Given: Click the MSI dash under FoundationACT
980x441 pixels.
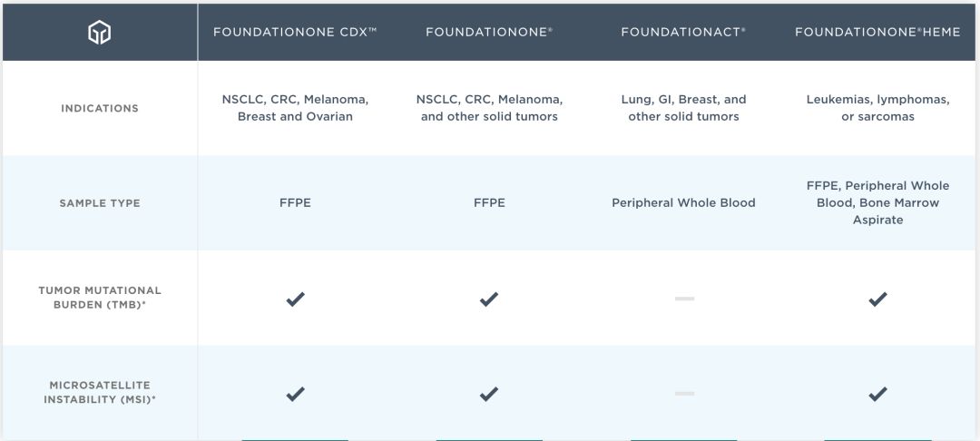Looking at the screenshot, I should (x=684, y=394).
